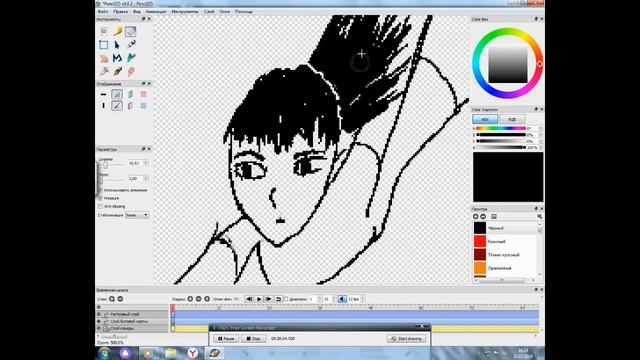Click Start drawing in the recorder
Screen dimensions: 640x360
pos(406,339)
